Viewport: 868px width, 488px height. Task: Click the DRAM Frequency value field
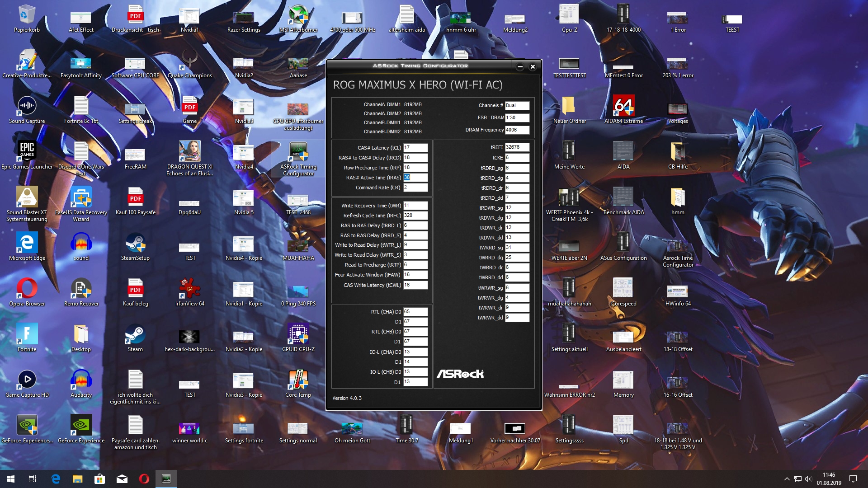click(x=517, y=130)
